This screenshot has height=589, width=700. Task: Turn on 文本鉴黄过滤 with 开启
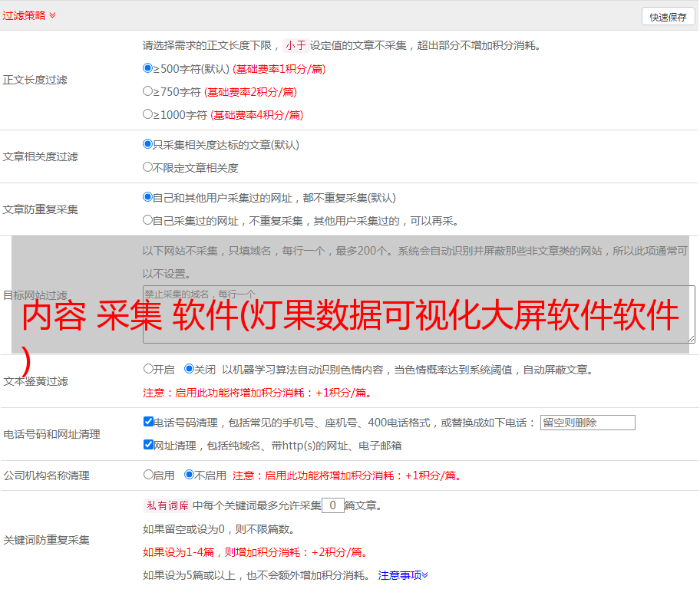tap(148, 369)
